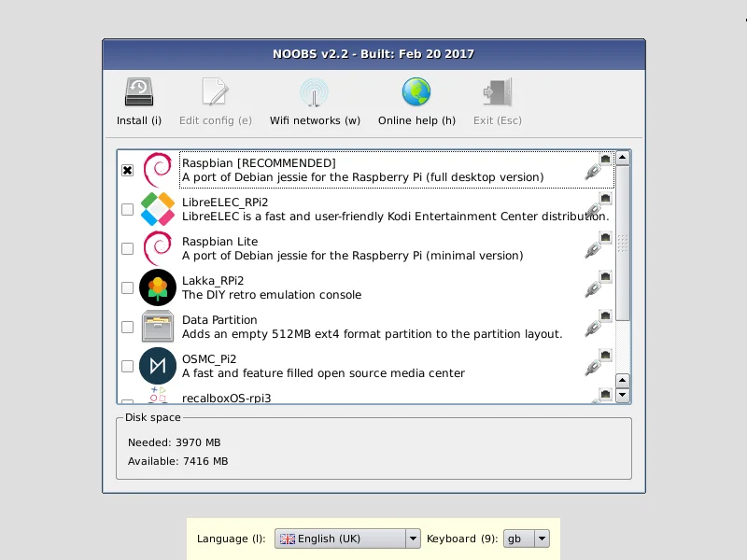
Task: Click network source icon on Raspbian [RECOMMENDED] row
Action: click(599, 167)
